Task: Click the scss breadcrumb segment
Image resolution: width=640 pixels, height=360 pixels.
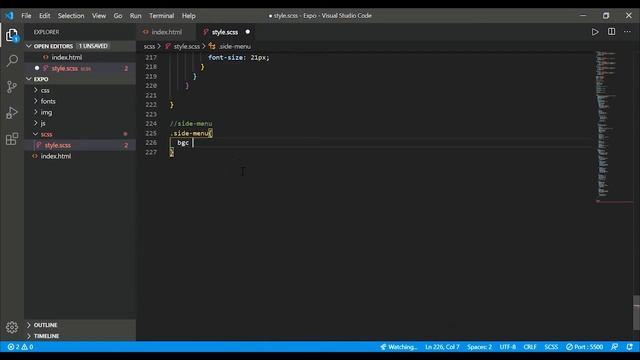Action: click(x=149, y=47)
